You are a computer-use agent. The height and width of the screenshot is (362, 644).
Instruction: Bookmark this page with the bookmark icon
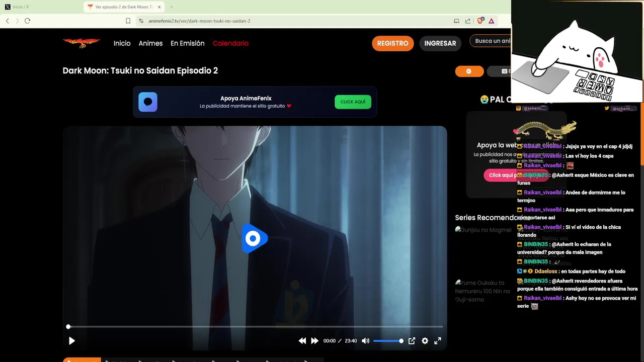pos(128,21)
